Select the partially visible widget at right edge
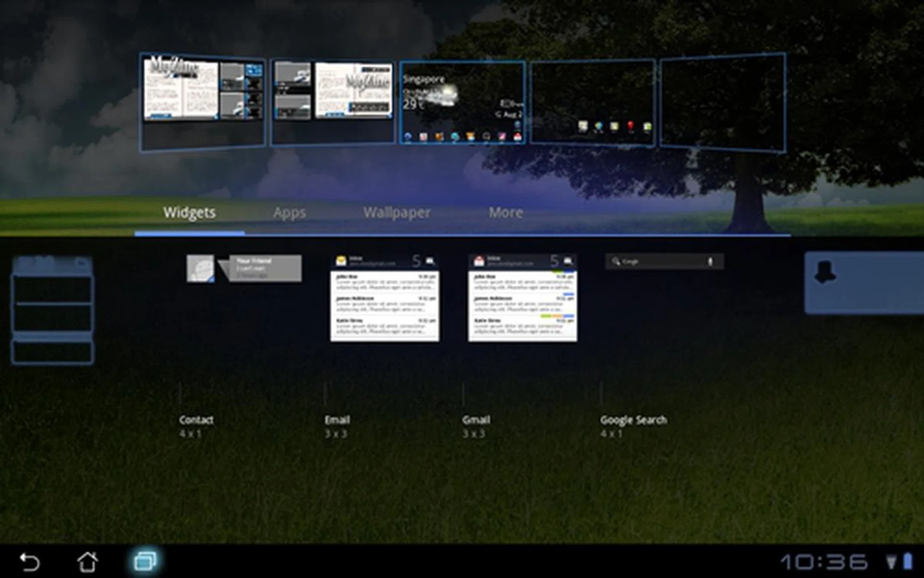Screen dimensions: 924x578 864,283
